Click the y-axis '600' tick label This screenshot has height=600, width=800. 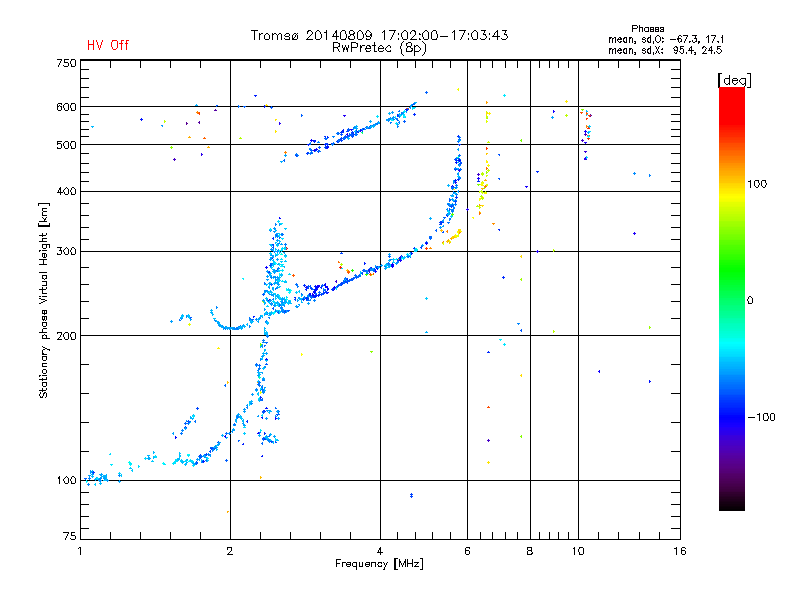(66, 107)
